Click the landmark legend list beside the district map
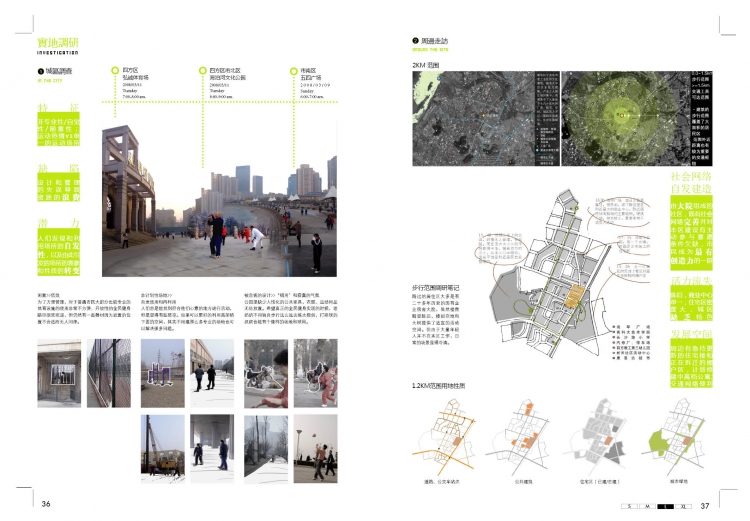Image resolution: width=750 pixels, height=521 pixels. click(x=632, y=342)
